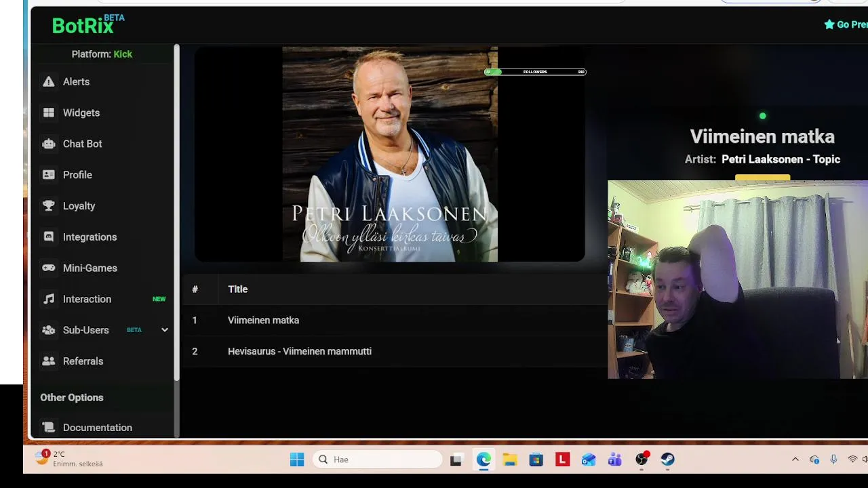Open Microsoft Teams on taskbar
The height and width of the screenshot is (488, 868).
pyautogui.click(x=615, y=460)
